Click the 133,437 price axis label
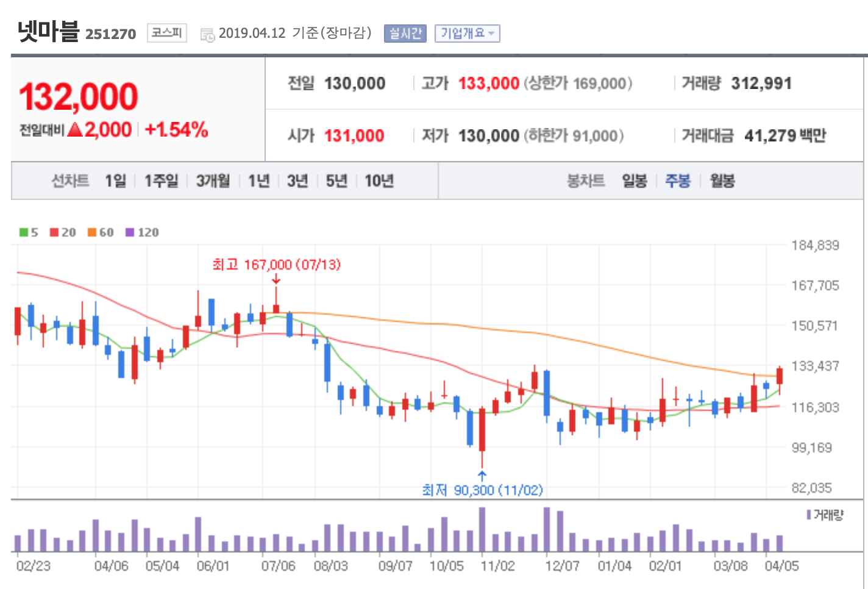 [815, 366]
